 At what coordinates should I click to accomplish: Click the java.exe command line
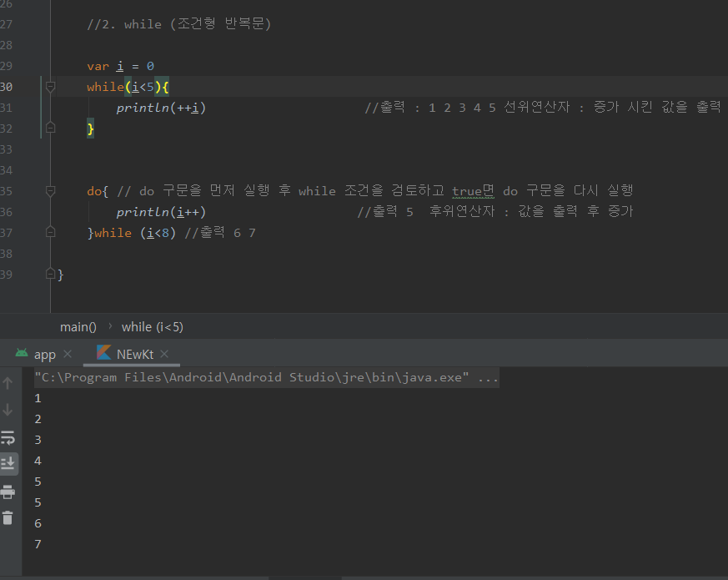pos(267,377)
